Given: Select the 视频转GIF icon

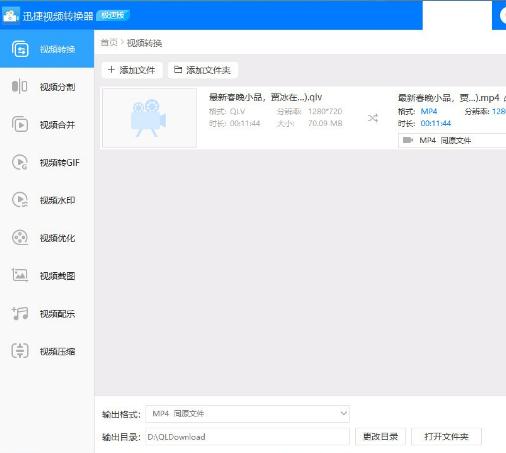Looking at the screenshot, I should [20, 162].
